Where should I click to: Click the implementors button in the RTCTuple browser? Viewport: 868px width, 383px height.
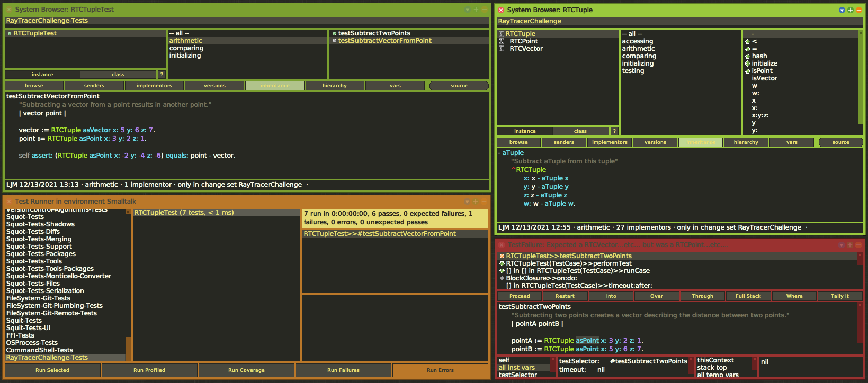(x=610, y=142)
